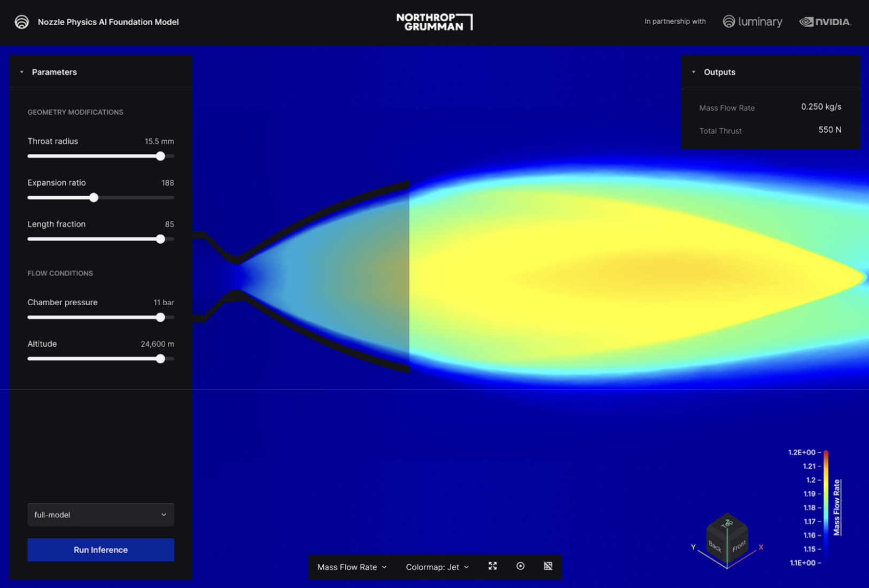Click the NVIDIA partner logo

825,22
